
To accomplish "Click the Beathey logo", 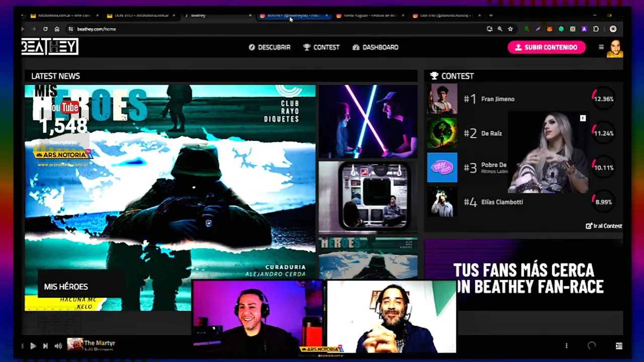I will pyautogui.click(x=50, y=47).
